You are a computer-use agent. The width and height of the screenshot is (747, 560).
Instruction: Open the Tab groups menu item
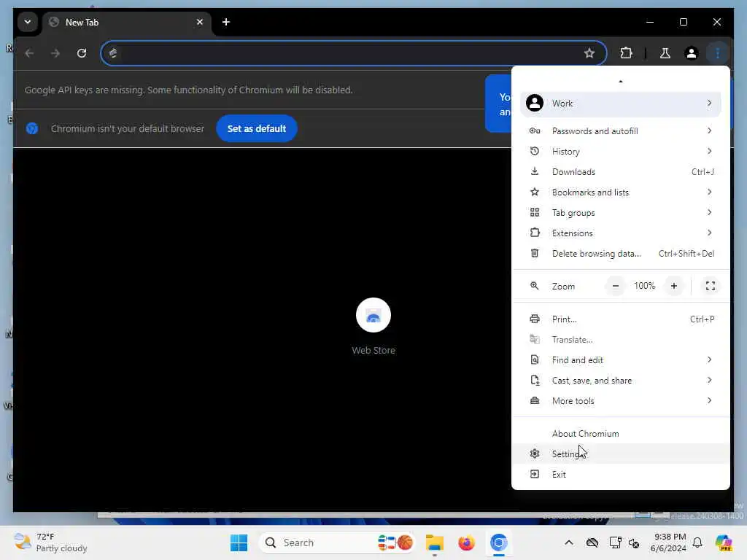(x=620, y=213)
